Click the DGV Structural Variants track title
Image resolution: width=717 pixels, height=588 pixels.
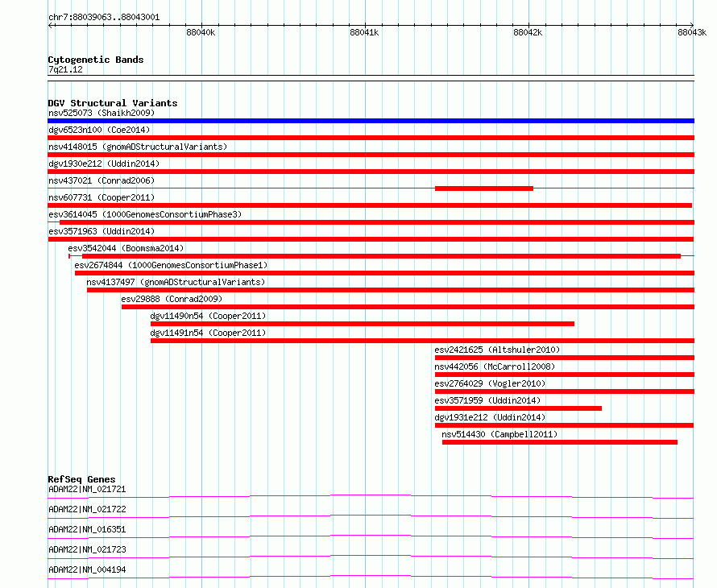click(113, 103)
